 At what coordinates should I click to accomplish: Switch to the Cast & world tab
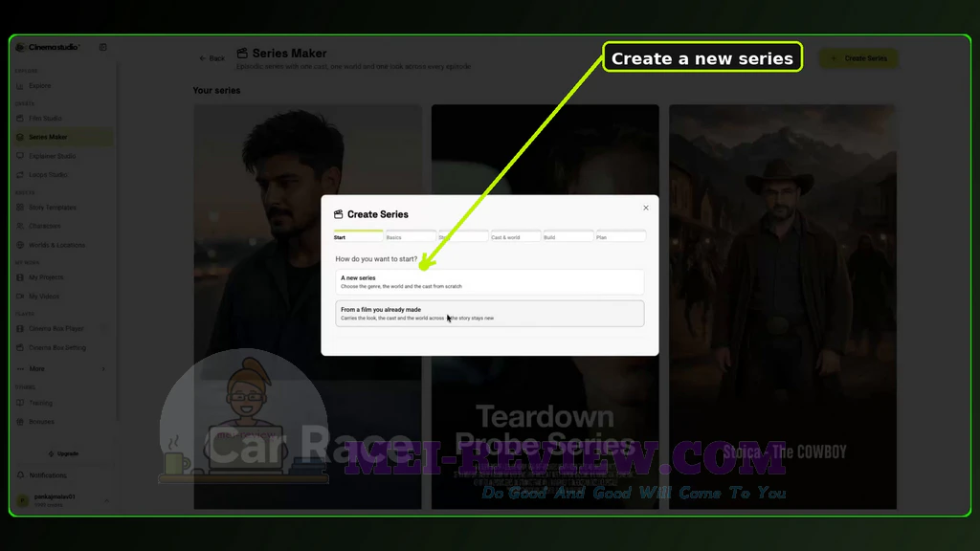(516, 236)
